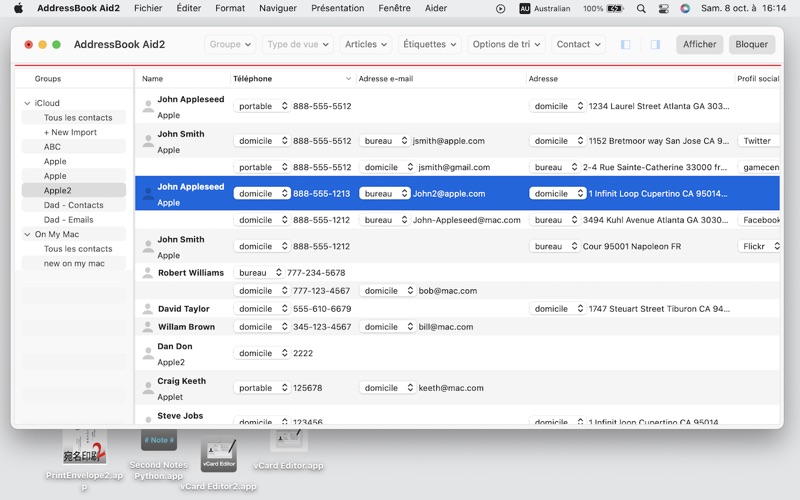Click the Robert Williams contact avatar
Image resolution: width=800 pixels, height=500 pixels.
pyautogui.click(x=147, y=273)
